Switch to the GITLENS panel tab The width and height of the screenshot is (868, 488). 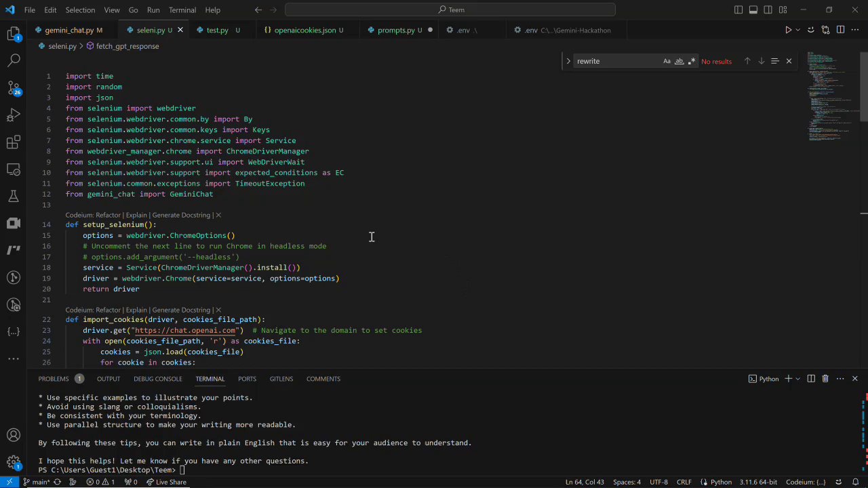[x=281, y=379]
